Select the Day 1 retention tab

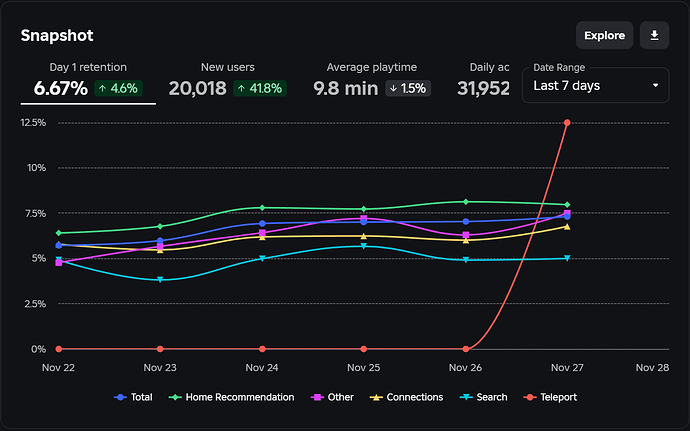(88, 81)
